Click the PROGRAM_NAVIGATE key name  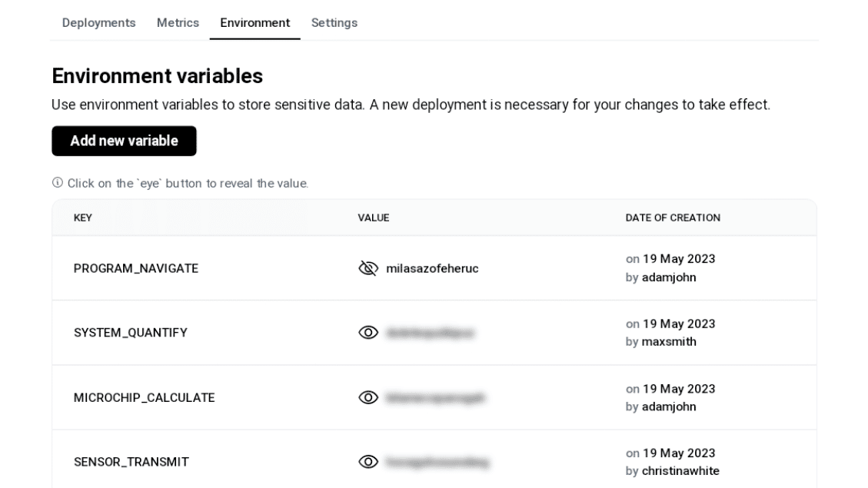click(136, 268)
